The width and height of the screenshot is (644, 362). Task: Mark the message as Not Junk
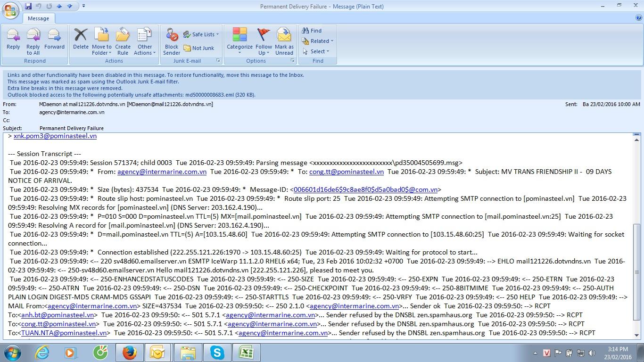199,48
